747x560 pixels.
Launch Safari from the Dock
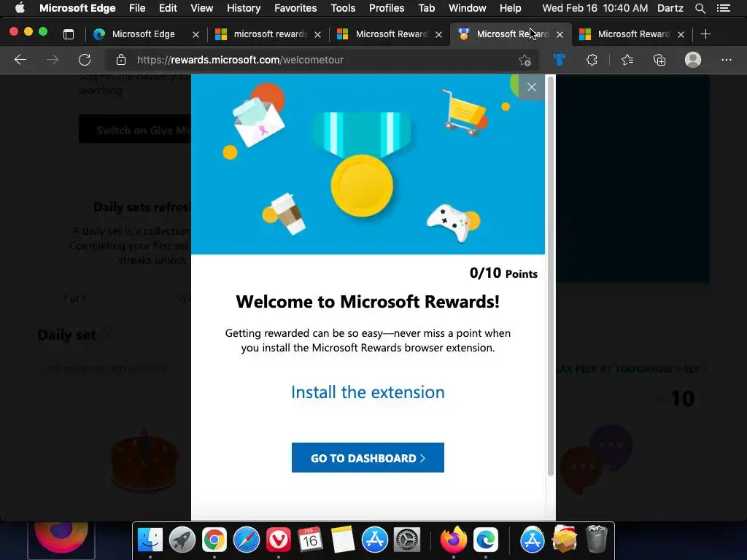coord(247,540)
